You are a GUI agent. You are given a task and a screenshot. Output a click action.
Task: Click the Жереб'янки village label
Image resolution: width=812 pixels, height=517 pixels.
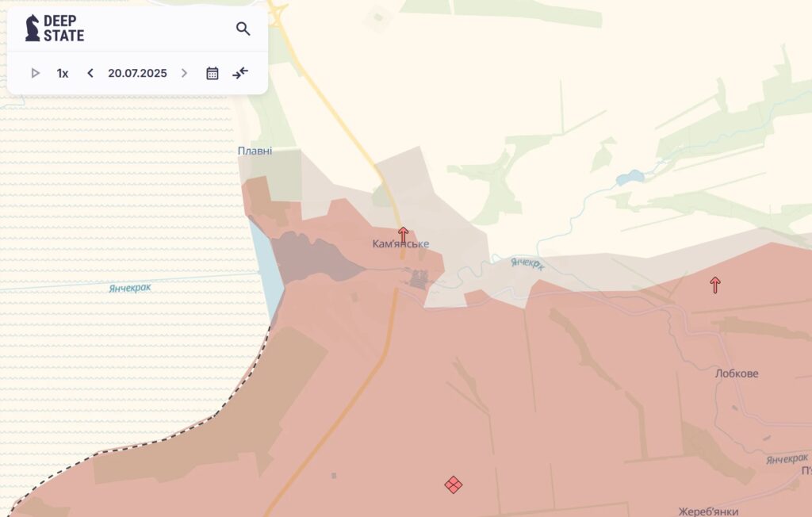click(707, 511)
